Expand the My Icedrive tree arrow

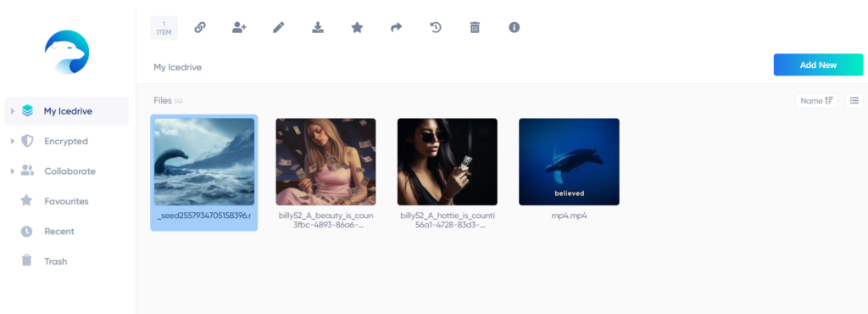click(x=13, y=111)
